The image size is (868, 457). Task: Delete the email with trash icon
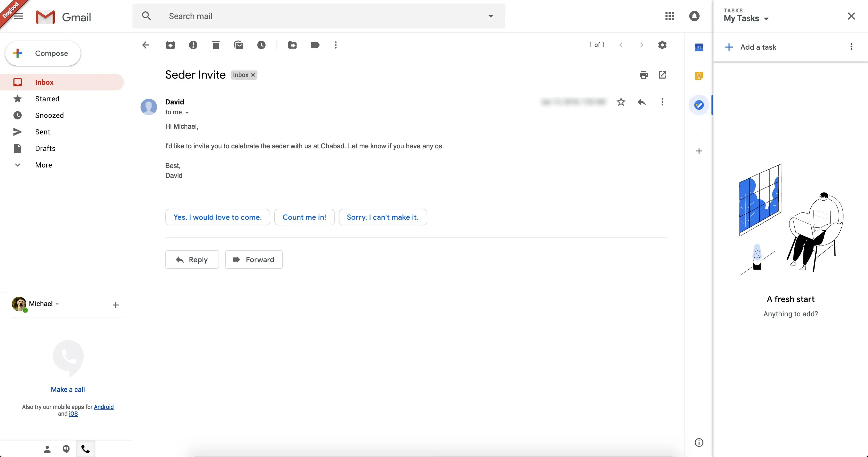pyautogui.click(x=216, y=45)
